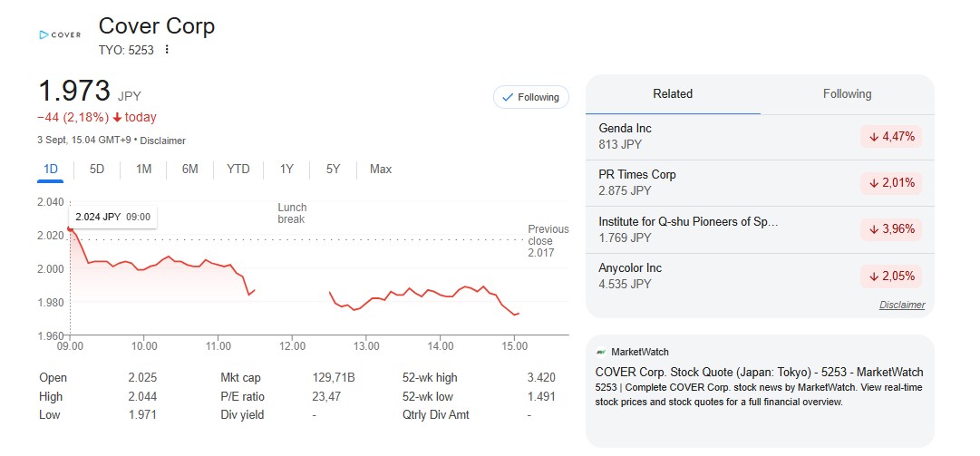Open the MarketWatch COVER Corp. Stock Quote result
This screenshot has width=980, height=456.
[759, 372]
